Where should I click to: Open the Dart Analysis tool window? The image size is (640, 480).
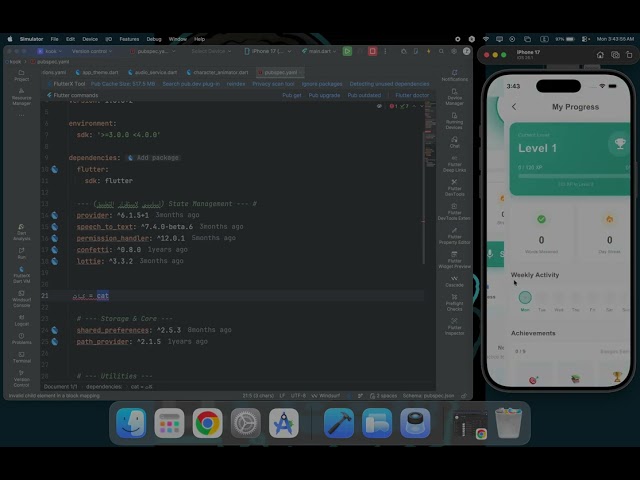pyautogui.click(x=21, y=232)
